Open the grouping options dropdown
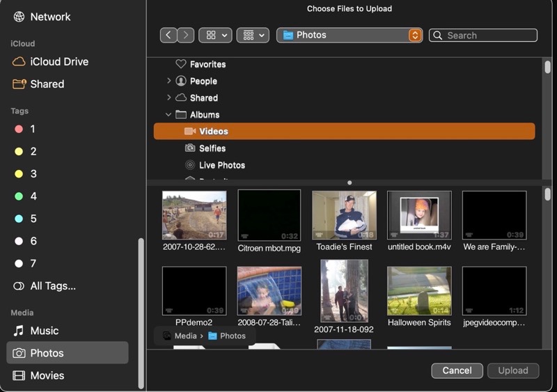Image resolution: width=557 pixels, height=392 pixels. tap(253, 35)
